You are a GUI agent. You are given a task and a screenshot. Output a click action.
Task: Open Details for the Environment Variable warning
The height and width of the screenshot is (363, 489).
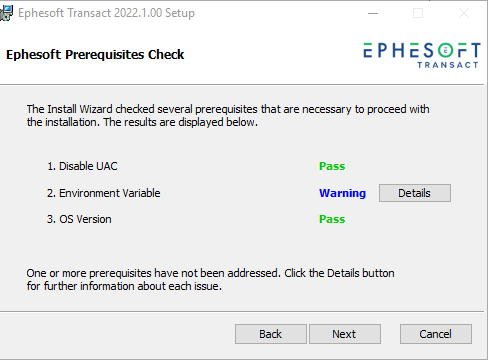pyautogui.click(x=415, y=193)
